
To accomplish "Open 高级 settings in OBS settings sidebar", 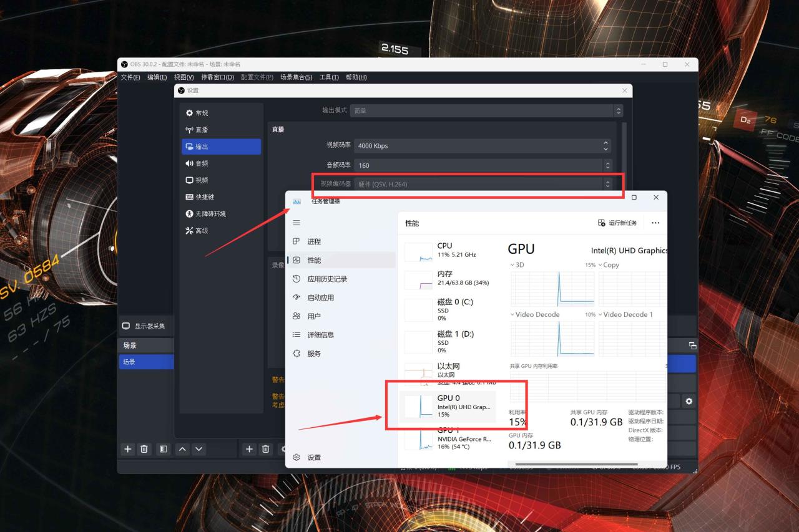I will coord(221,231).
